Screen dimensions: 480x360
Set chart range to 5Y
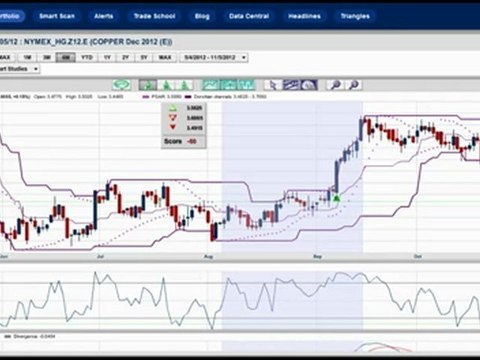[x=144, y=58]
